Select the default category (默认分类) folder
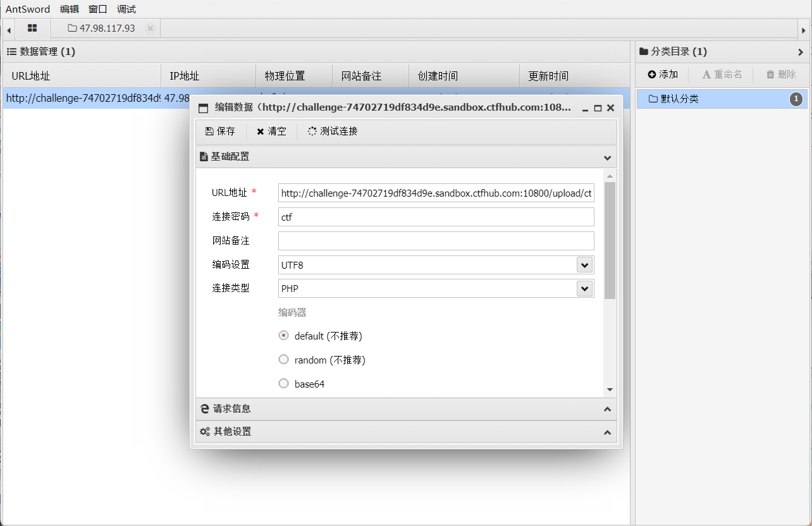The height and width of the screenshot is (526, 812). (680, 99)
